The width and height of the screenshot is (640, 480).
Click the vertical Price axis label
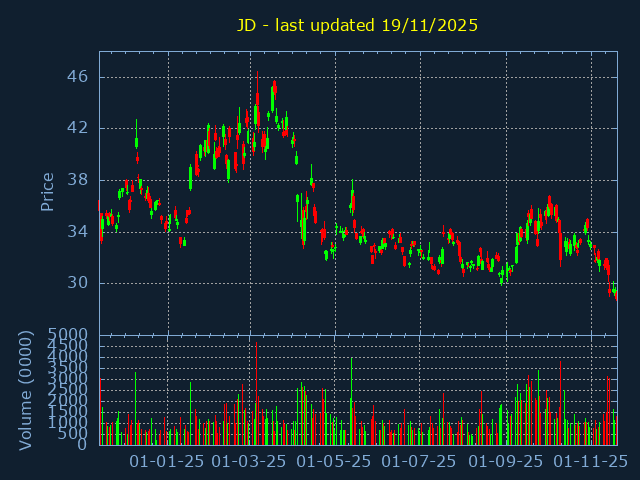click(47, 191)
